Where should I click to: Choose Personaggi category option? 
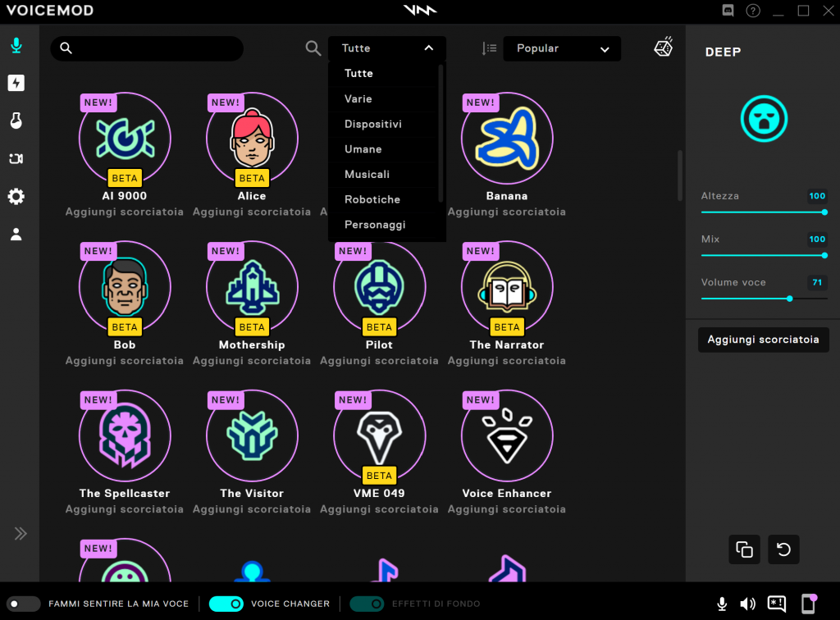(x=384, y=225)
